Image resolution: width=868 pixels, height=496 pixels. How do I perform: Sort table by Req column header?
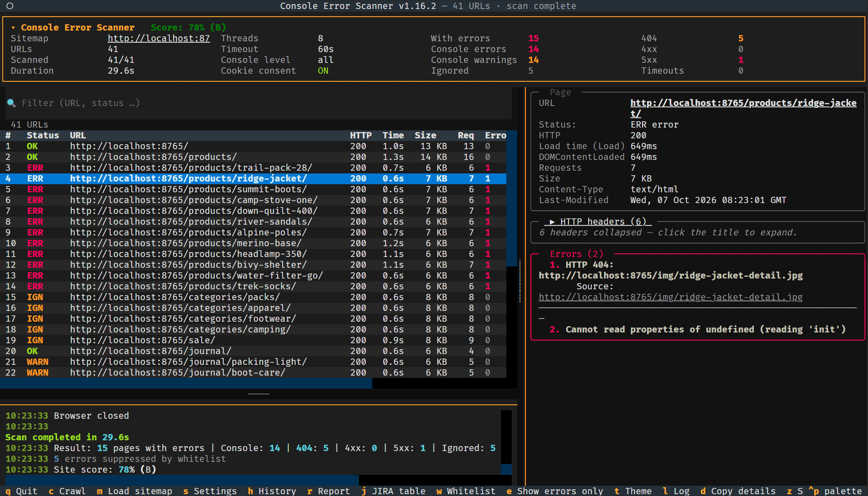pos(466,135)
